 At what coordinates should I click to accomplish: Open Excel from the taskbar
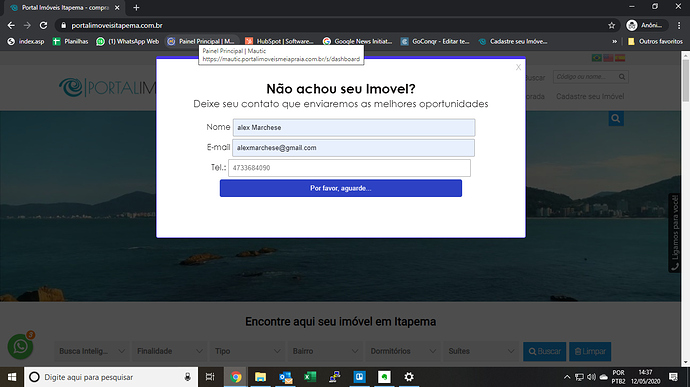point(310,377)
